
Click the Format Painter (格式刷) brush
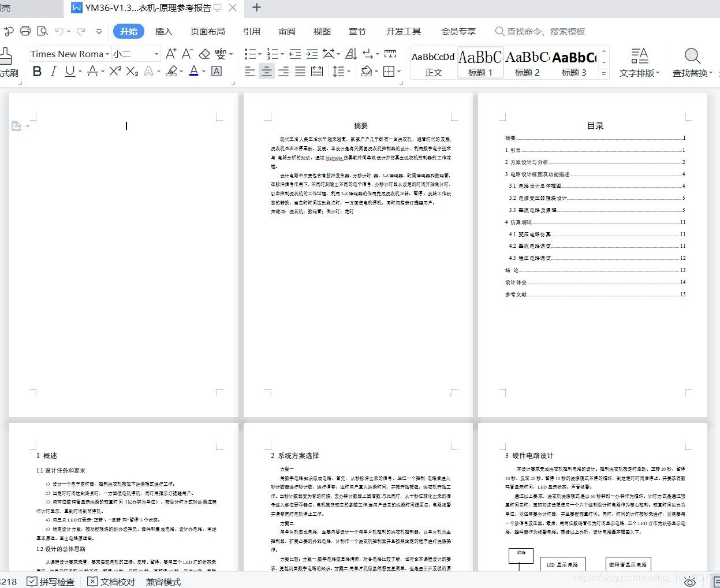point(6,56)
